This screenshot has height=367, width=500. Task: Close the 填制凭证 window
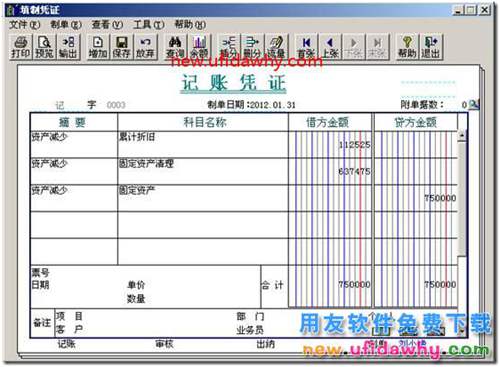tap(485, 10)
